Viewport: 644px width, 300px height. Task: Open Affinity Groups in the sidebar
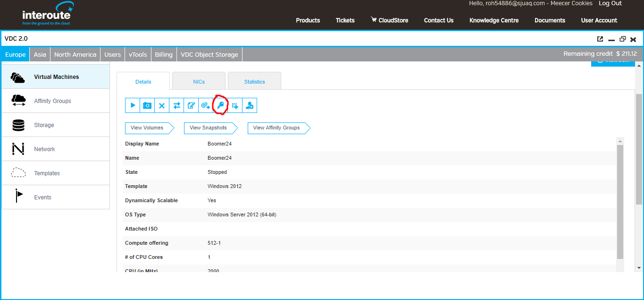(56, 101)
